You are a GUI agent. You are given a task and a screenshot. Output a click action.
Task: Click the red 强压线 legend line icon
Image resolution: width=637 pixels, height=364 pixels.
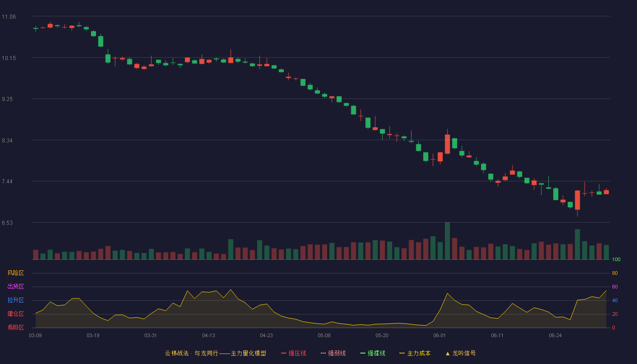[283, 353]
